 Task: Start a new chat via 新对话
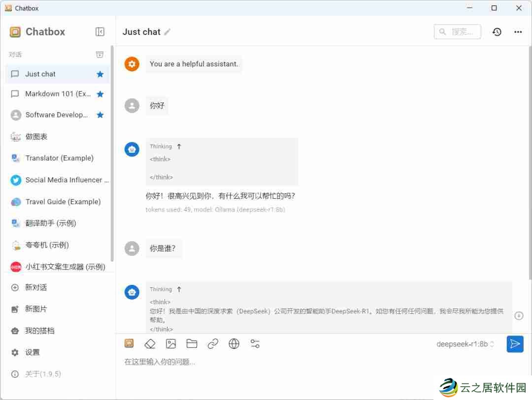38,287
